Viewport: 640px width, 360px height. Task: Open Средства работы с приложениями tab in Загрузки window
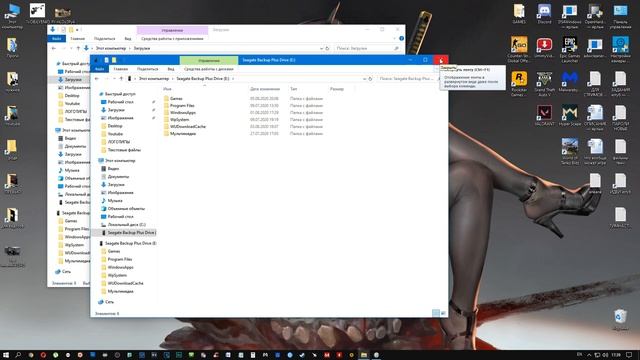tap(172, 39)
